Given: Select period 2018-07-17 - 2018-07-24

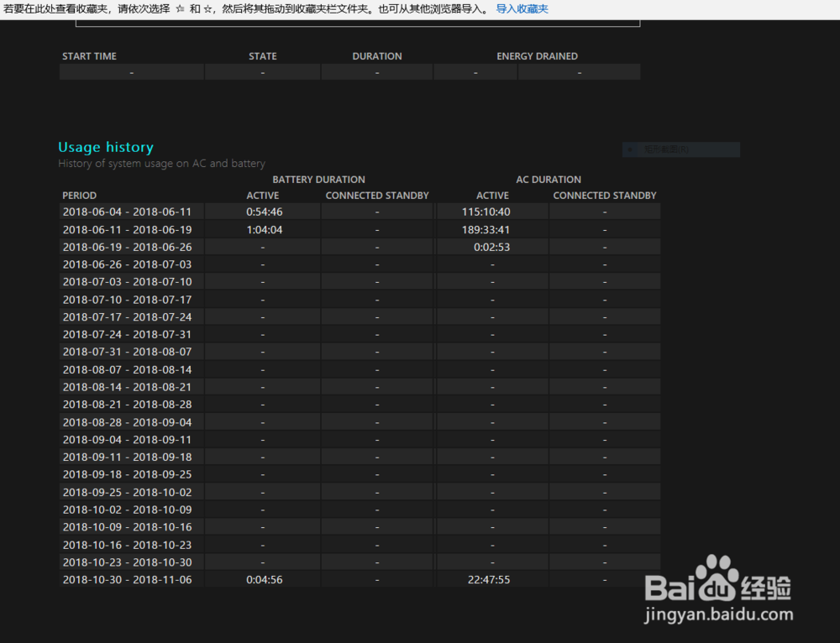Looking at the screenshot, I should (x=127, y=317).
